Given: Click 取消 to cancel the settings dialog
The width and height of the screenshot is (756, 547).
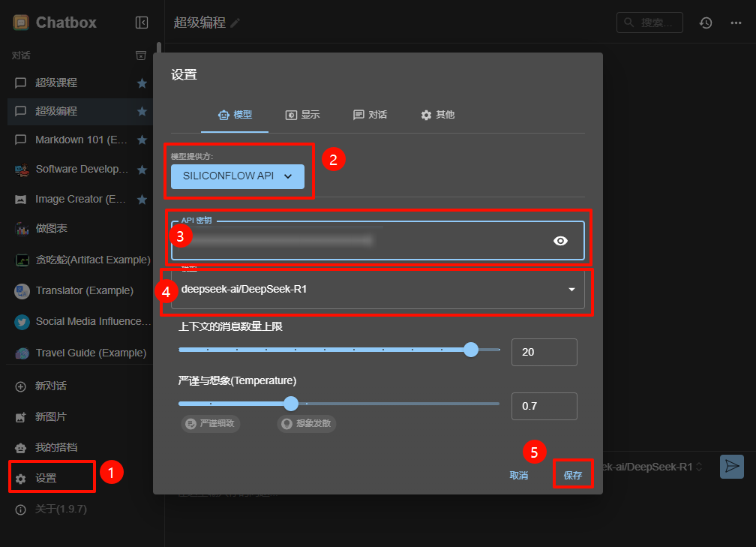Looking at the screenshot, I should click(519, 475).
